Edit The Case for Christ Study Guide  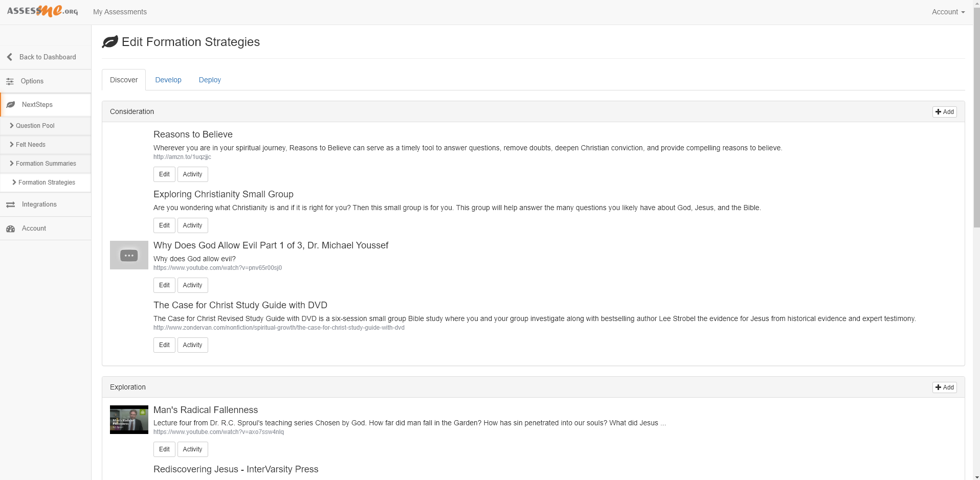pos(164,345)
